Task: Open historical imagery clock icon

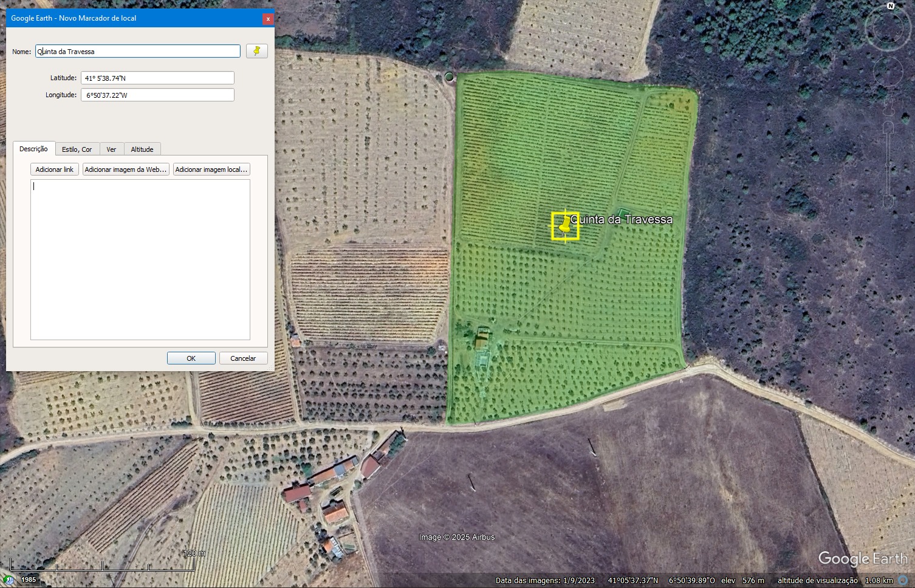Action: [x=9, y=580]
